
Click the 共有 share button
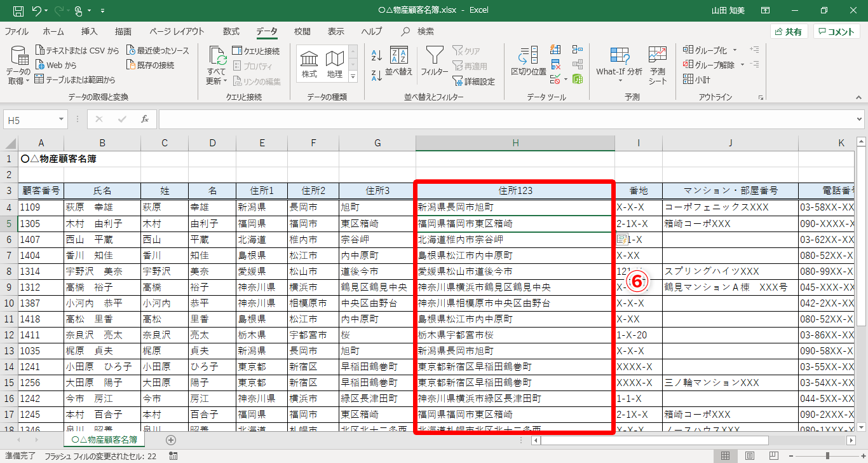pos(789,31)
